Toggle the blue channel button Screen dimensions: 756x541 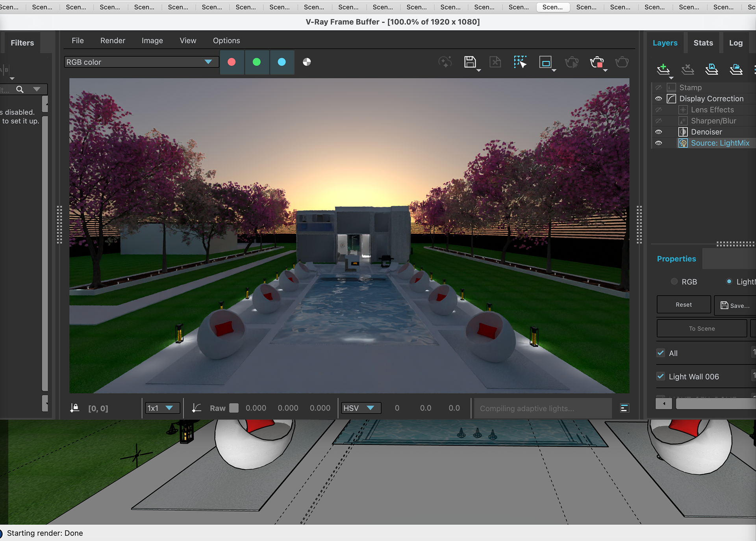pyautogui.click(x=282, y=62)
